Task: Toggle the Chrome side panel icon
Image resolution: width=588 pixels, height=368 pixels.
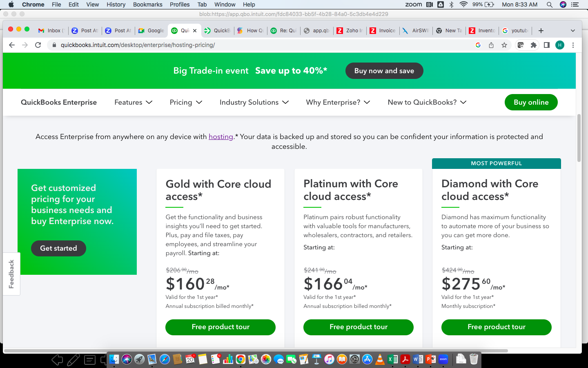Action: click(x=546, y=45)
